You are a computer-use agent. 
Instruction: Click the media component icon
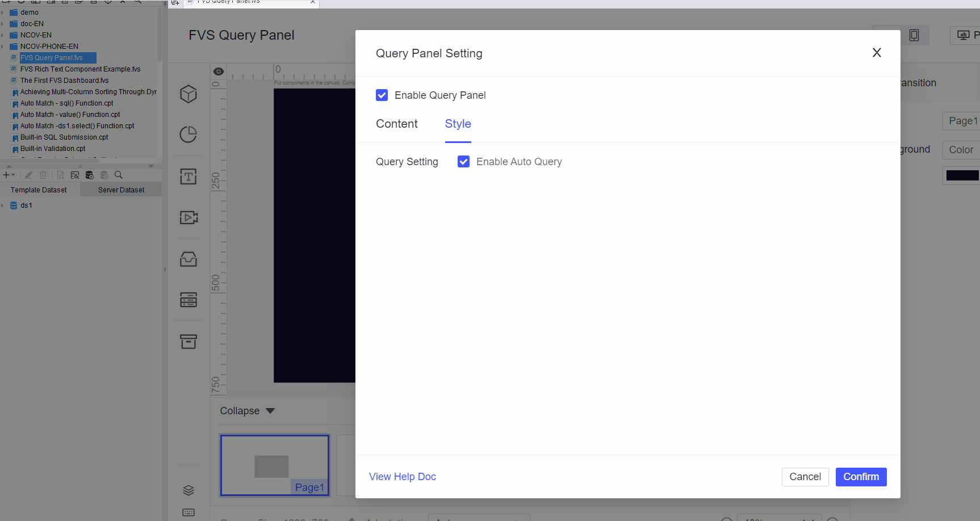[189, 217]
